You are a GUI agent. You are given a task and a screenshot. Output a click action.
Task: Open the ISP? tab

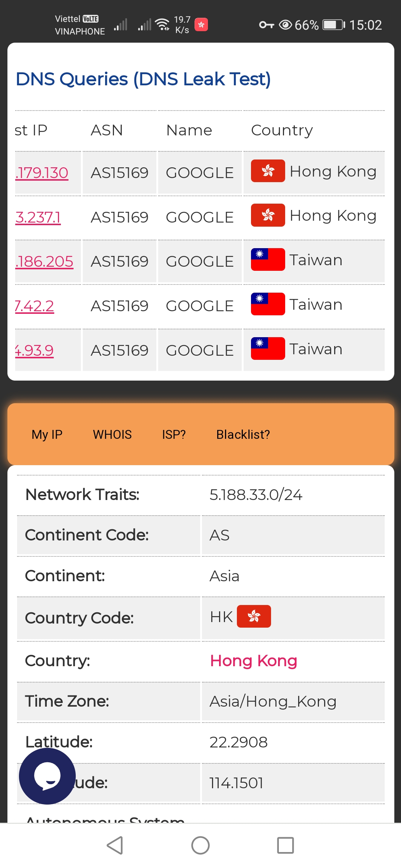pyautogui.click(x=174, y=434)
